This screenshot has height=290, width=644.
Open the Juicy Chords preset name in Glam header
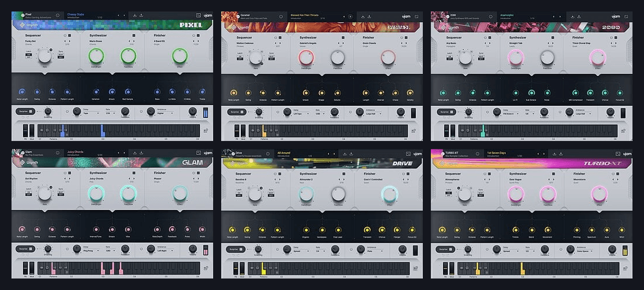75,152
